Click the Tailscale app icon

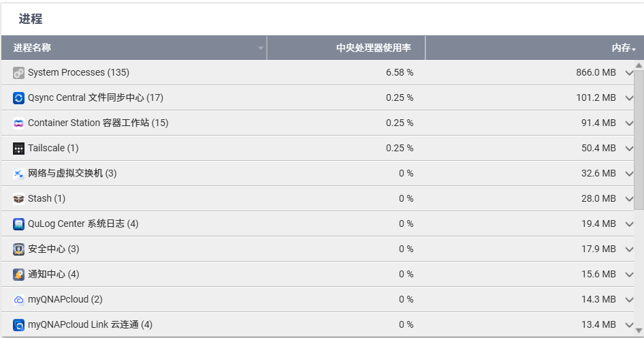pyautogui.click(x=18, y=149)
